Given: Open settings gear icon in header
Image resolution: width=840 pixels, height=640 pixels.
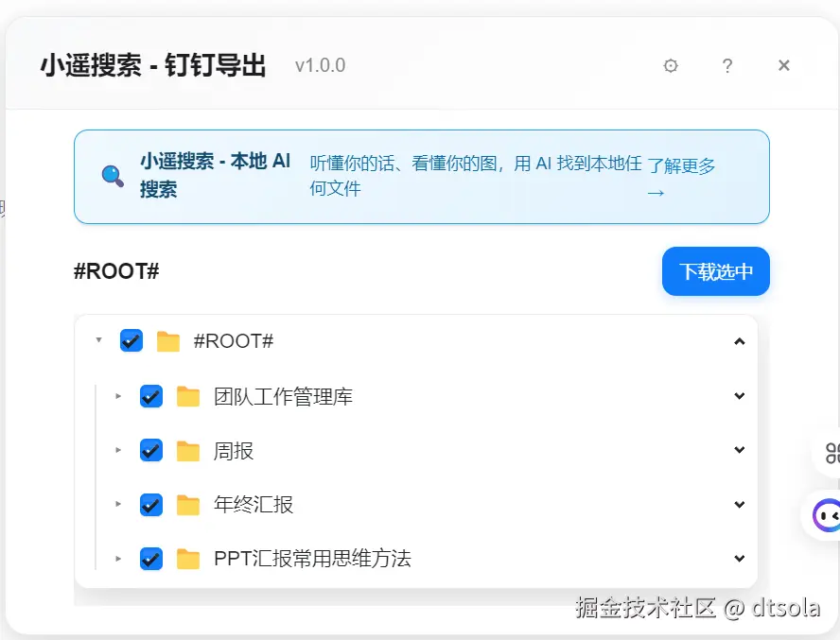Looking at the screenshot, I should (x=670, y=66).
